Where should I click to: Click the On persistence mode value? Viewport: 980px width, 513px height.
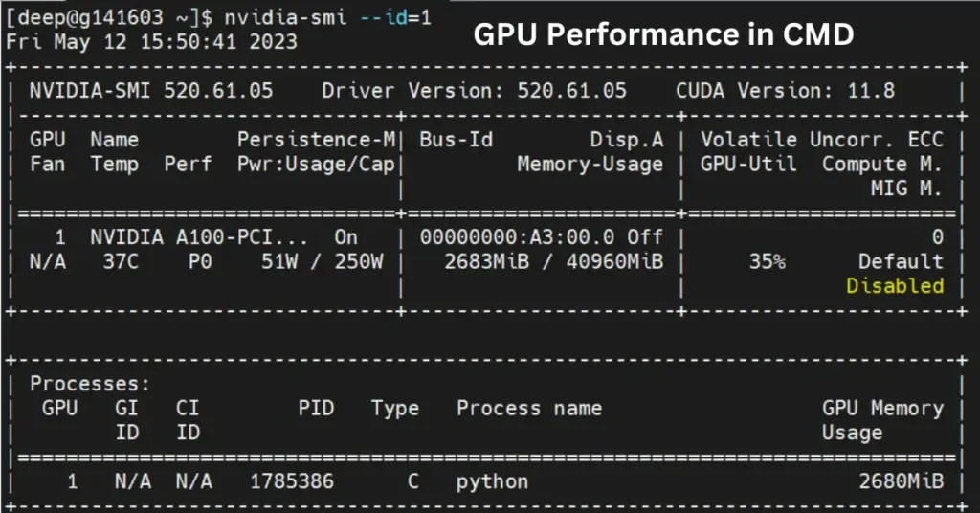pyautogui.click(x=345, y=237)
